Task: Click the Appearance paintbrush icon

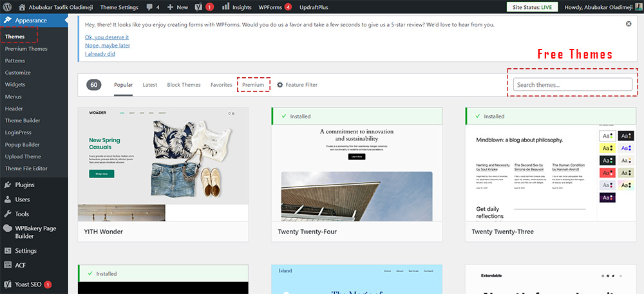Action: tap(8, 20)
